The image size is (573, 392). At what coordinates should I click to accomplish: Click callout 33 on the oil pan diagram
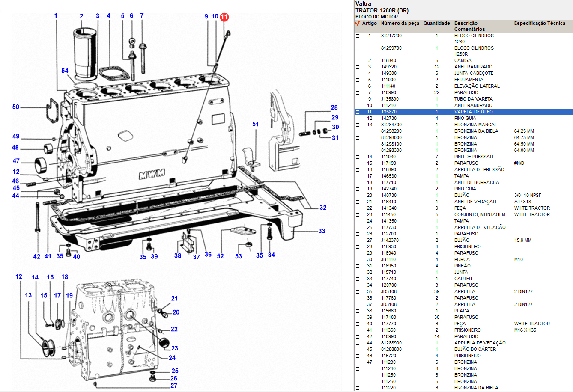click(322, 231)
